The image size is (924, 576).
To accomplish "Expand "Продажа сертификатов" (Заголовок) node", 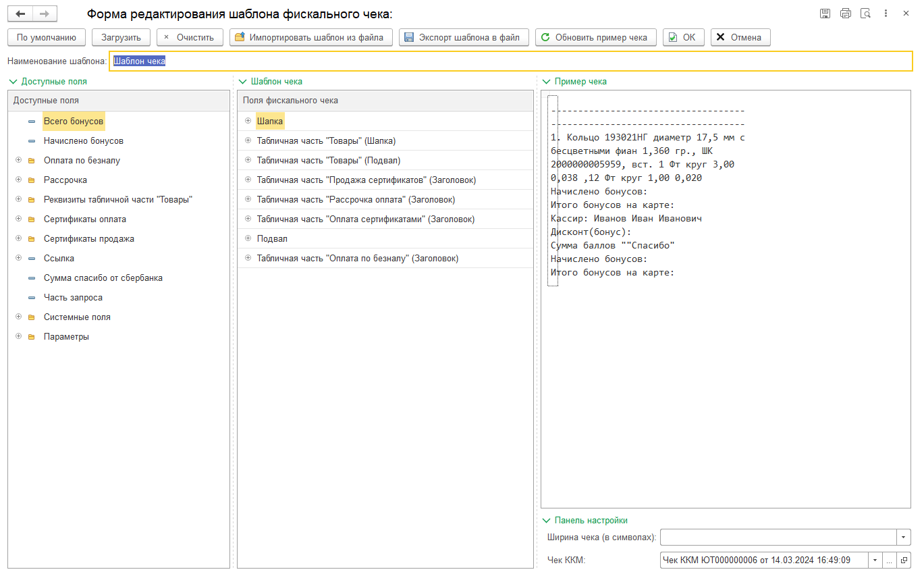I will click(248, 180).
